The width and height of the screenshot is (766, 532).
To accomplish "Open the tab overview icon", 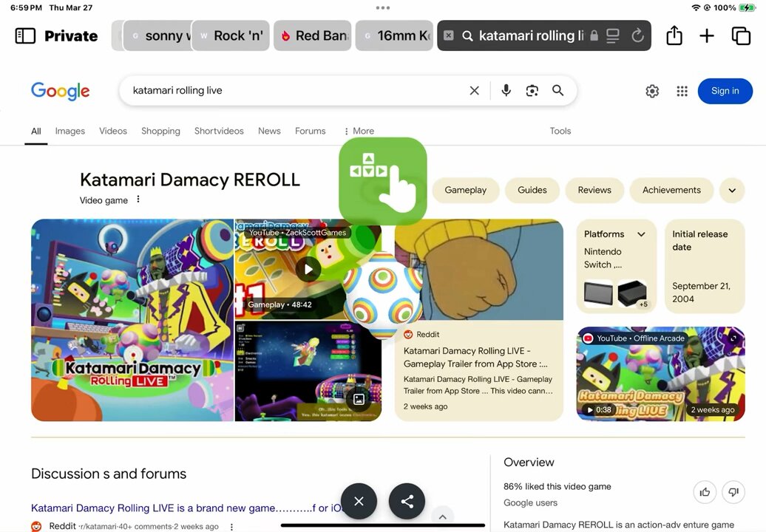I will pos(741,35).
